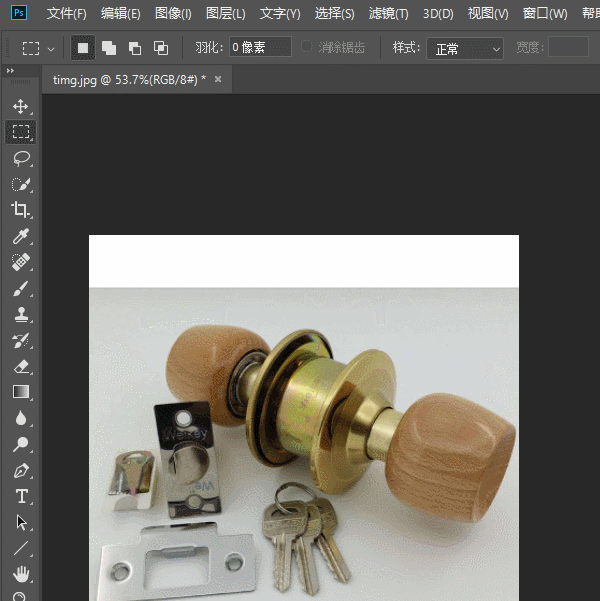Viewport: 600px width, 601px height.
Task: Select the Move tool
Action: (20, 106)
